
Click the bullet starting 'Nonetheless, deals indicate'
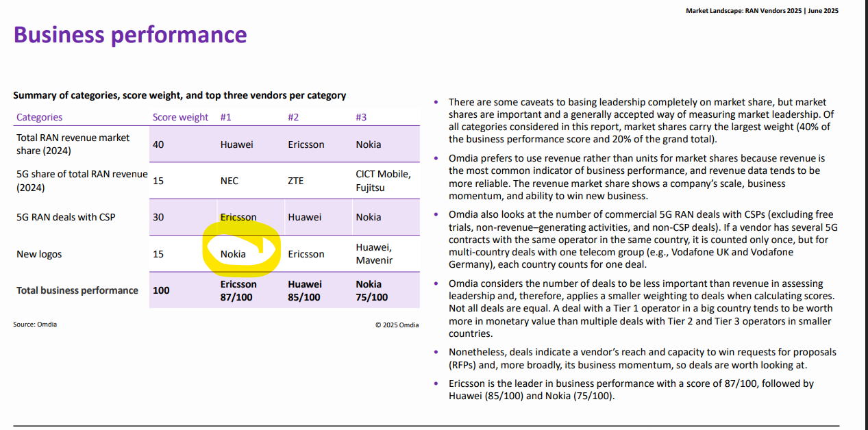tap(643, 359)
